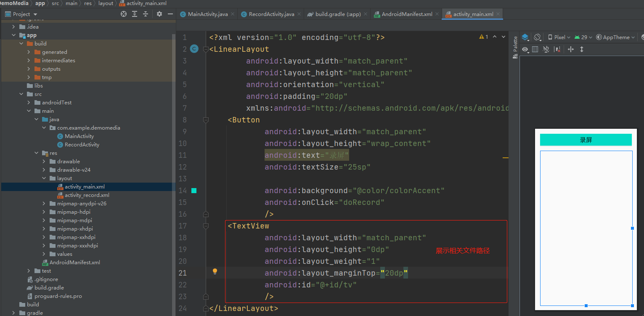Click the clear constraints icon with red X

[x=557, y=49]
